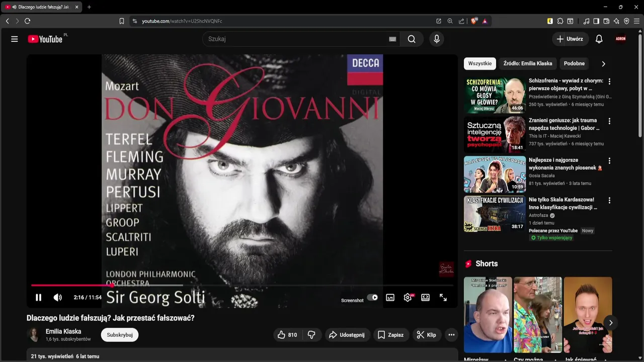Open the Emilia Klaska channel link

click(x=63, y=331)
